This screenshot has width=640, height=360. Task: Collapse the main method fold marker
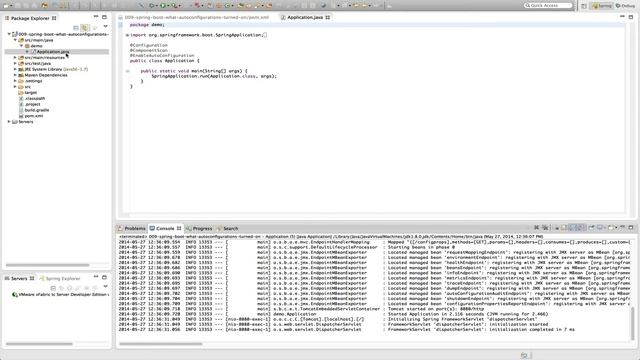click(127, 71)
